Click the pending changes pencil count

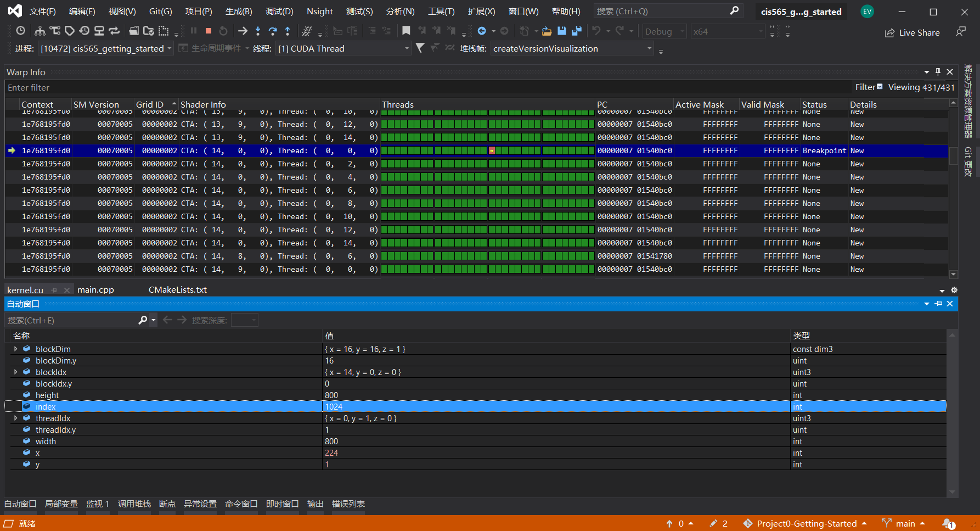coord(718,524)
